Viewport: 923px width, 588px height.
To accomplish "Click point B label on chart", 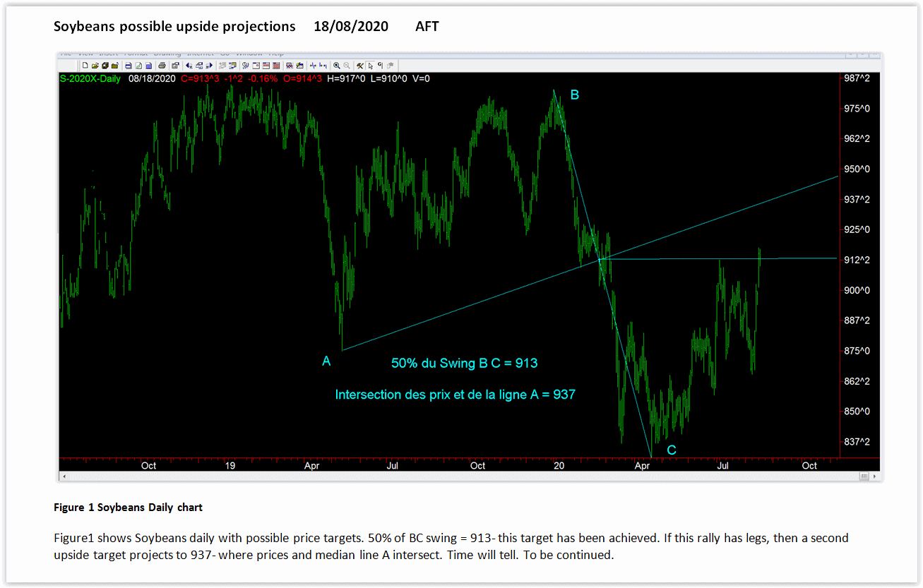I will pyautogui.click(x=574, y=95).
